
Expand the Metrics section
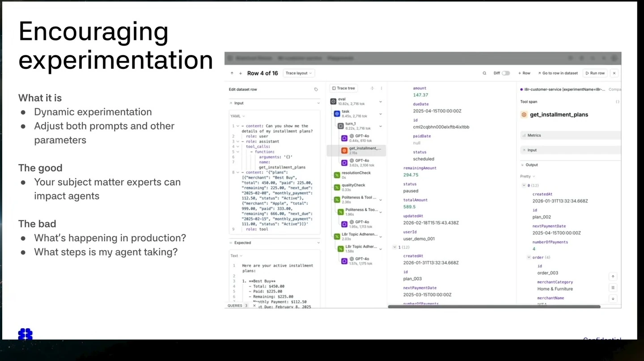570,136
